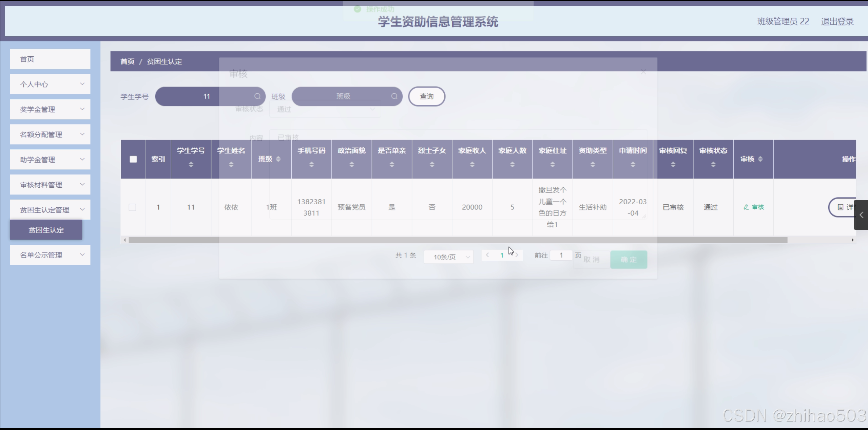Open 首页 in the sidebar
This screenshot has height=430, width=868.
click(x=50, y=59)
